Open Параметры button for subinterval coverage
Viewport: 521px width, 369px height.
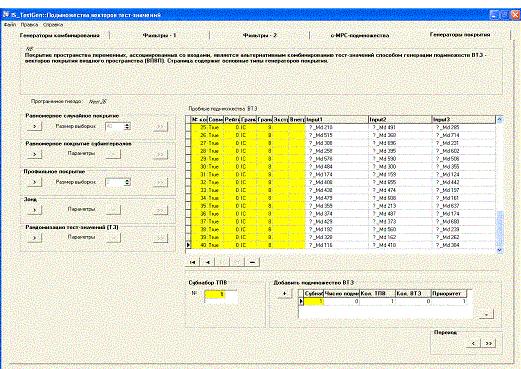pos(113,154)
